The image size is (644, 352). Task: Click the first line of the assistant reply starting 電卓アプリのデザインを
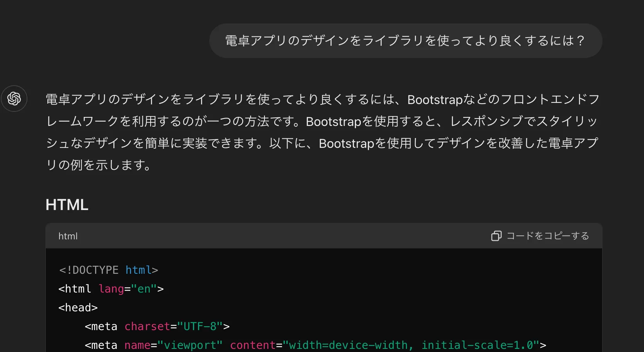tap(323, 99)
